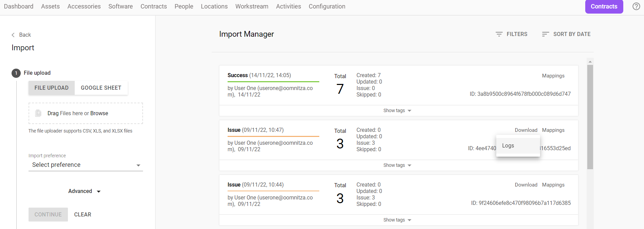The height and width of the screenshot is (229, 644).
Task: Click scrollbar up arrow in import list
Action: tap(590, 62)
